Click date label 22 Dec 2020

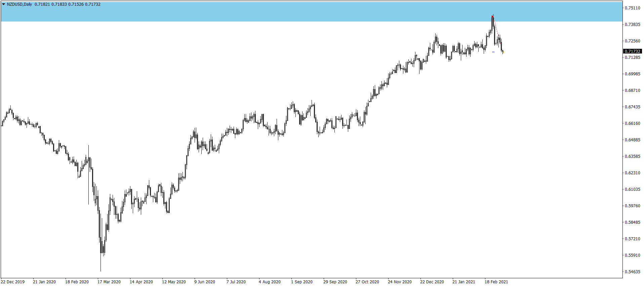[432, 282]
